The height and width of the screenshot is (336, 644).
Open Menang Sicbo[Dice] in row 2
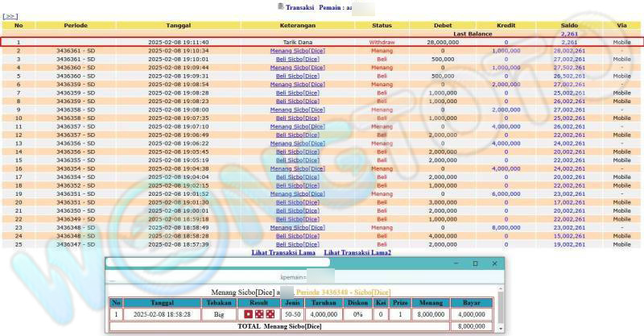(298, 50)
